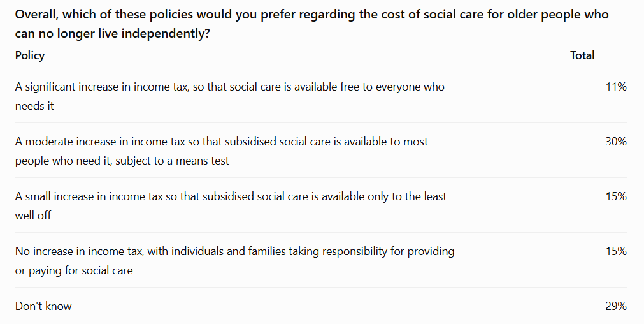Screen dimensions: 644x324
Task: Click the 15% value for small increase
Action: click(616, 196)
